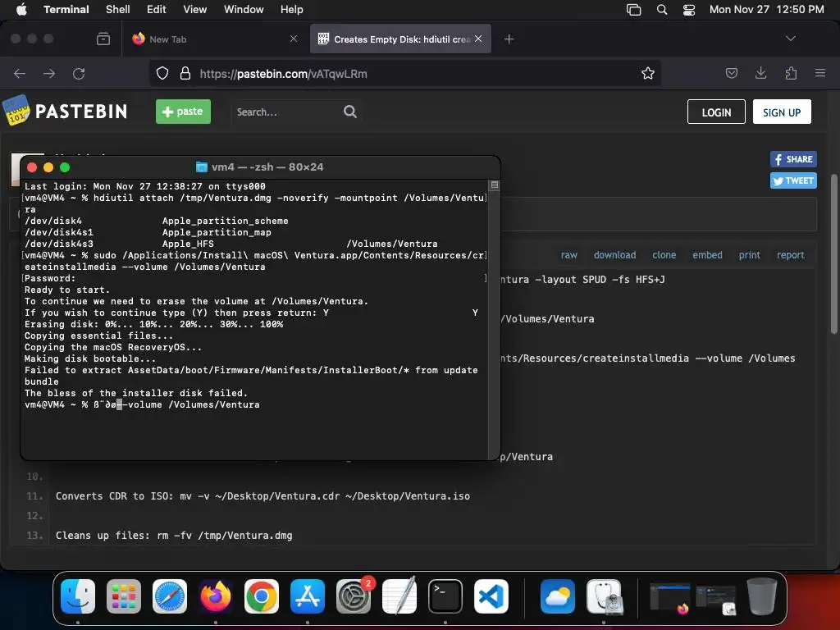Screen dimensions: 840x630
Task: Click the clone paste link
Action: [x=664, y=255]
